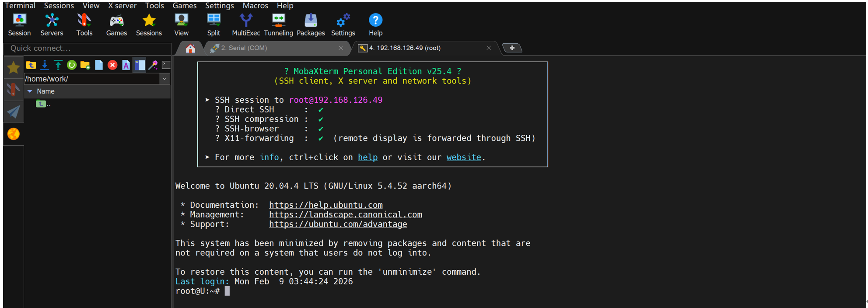Launch MultiExec mode
This screenshot has height=308, width=868.
(x=246, y=25)
